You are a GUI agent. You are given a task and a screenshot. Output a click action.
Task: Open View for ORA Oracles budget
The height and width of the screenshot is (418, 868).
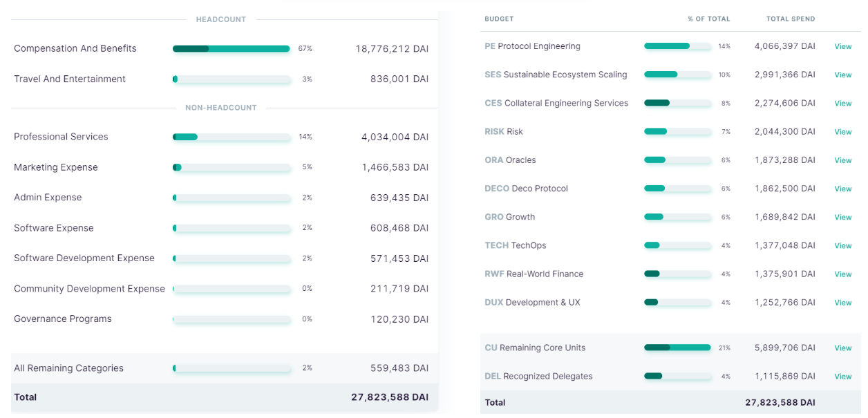point(842,160)
